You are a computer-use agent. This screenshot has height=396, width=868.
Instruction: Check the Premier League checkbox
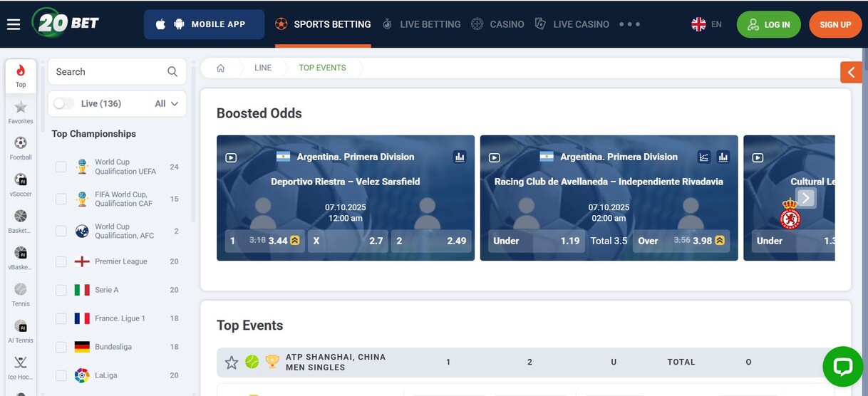(x=61, y=261)
